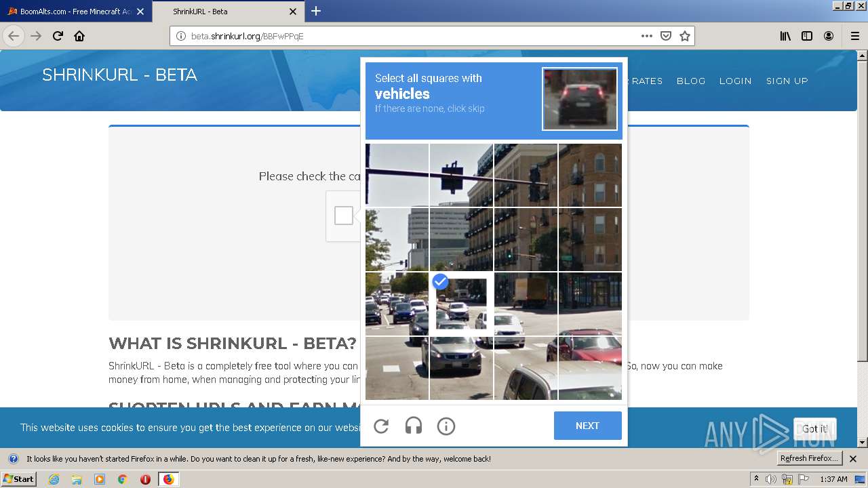
Task: Check the reCAPTCHA 'I'm not a robot' box
Action: 344,216
